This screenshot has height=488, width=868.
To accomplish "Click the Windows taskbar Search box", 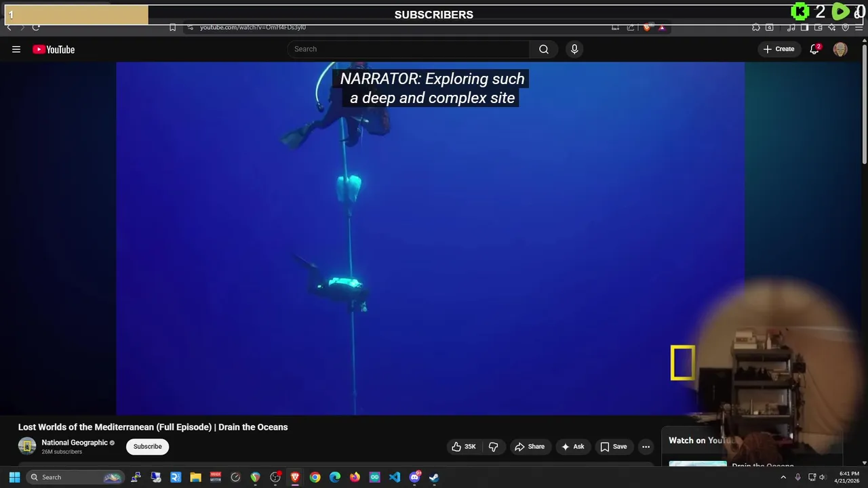I will point(75,477).
